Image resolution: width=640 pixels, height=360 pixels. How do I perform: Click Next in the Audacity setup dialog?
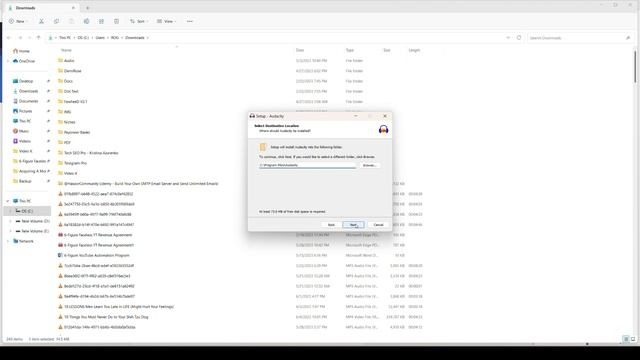coord(353,225)
